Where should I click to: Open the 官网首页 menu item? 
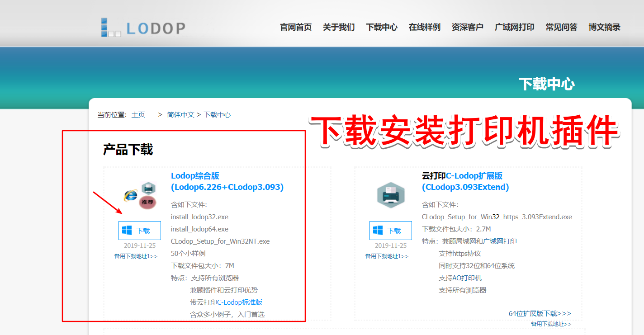296,27
